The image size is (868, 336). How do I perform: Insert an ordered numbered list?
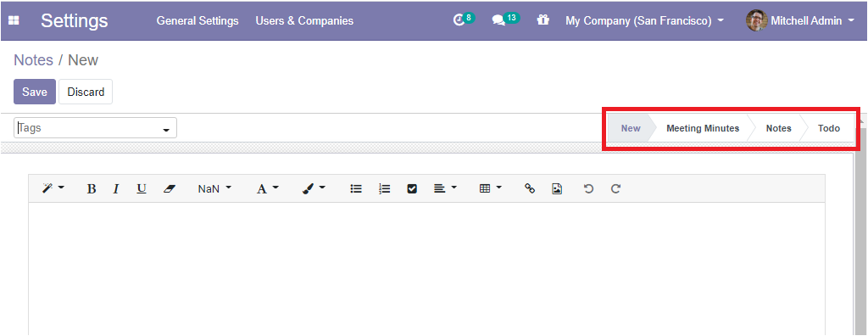pos(385,188)
